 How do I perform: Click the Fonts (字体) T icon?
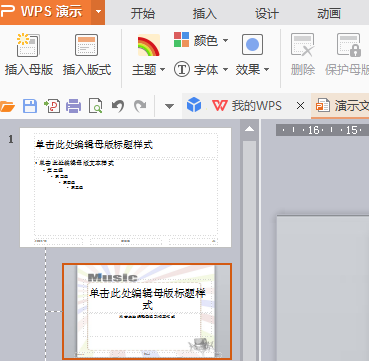[182, 70]
